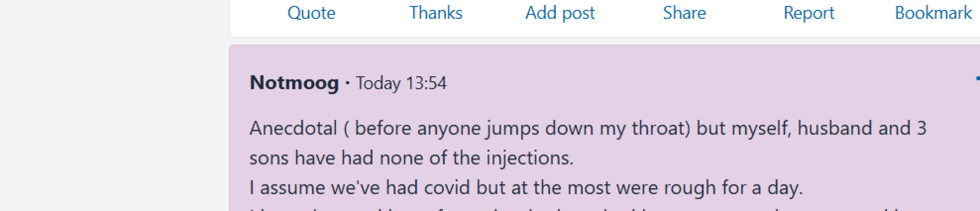Report the post to moderators
Image resolution: width=980 pixels, height=211 pixels.
[809, 13]
